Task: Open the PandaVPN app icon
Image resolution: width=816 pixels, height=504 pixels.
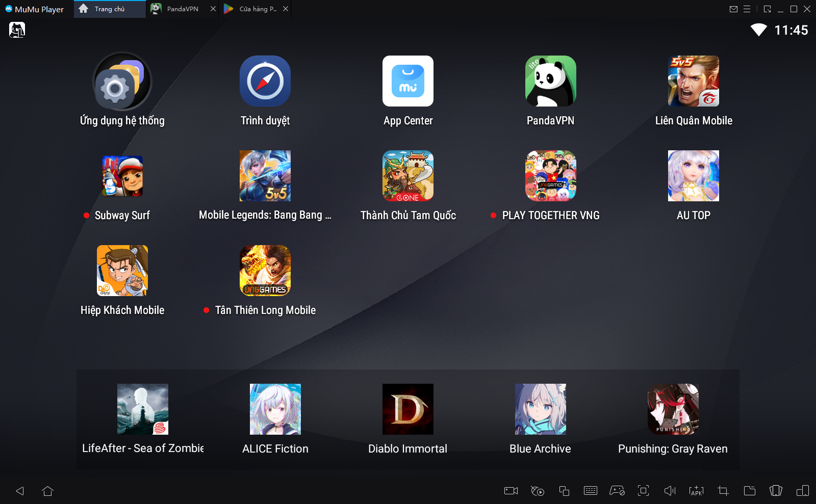Action: coord(550,82)
